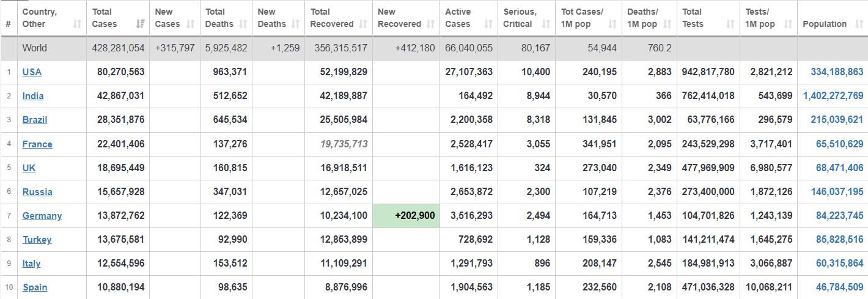Open the Spain country link
The image size is (868, 299).
35,287
